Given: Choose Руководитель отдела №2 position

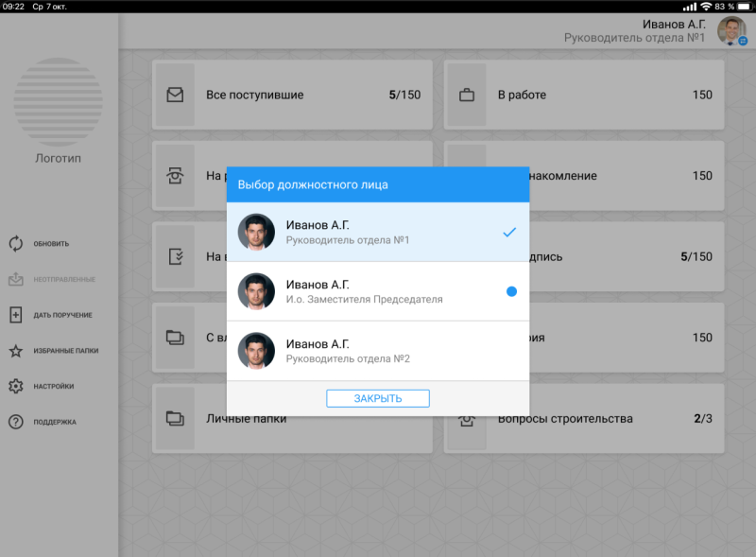Looking at the screenshot, I should click(x=377, y=351).
